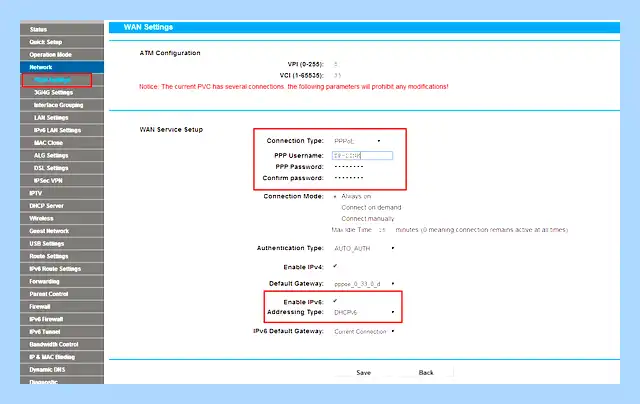Open IPv6 Firewall sidebar item
Screen dimensions: 640x404
click(x=62, y=320)
